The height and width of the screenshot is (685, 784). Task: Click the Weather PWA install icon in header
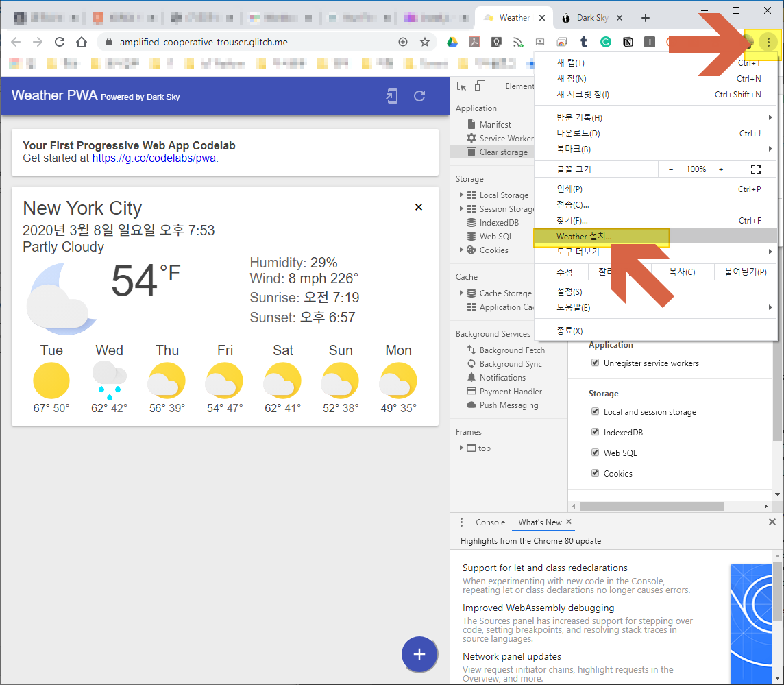coord(392,95)
